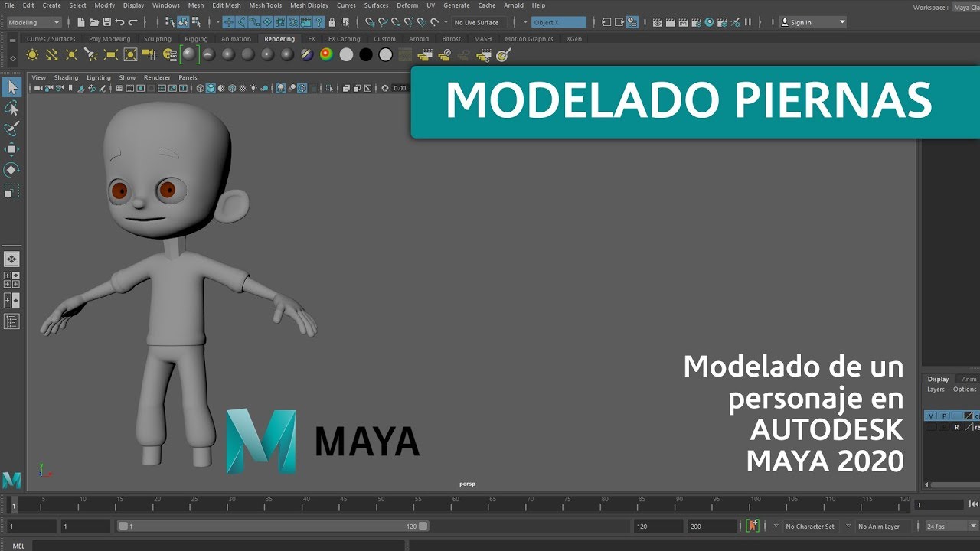
Task: Expand the Sign In dropdown
Action: (813, 22)
